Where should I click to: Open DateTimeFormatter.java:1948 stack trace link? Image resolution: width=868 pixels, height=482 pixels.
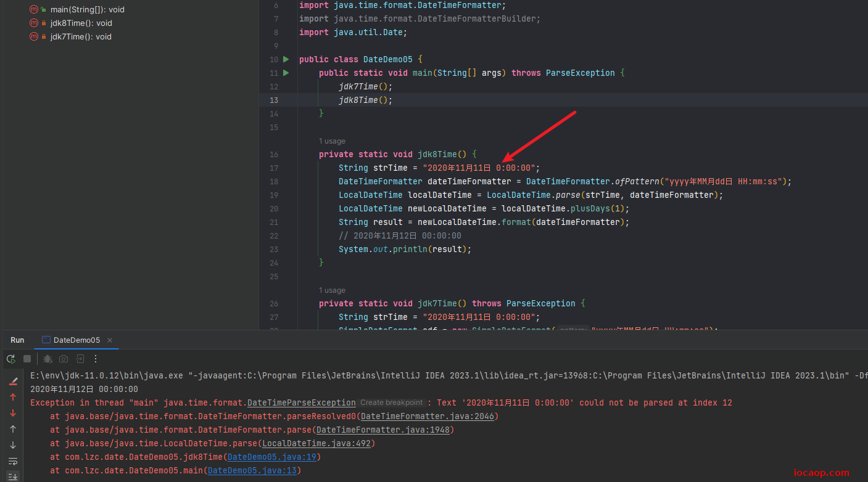383,430
